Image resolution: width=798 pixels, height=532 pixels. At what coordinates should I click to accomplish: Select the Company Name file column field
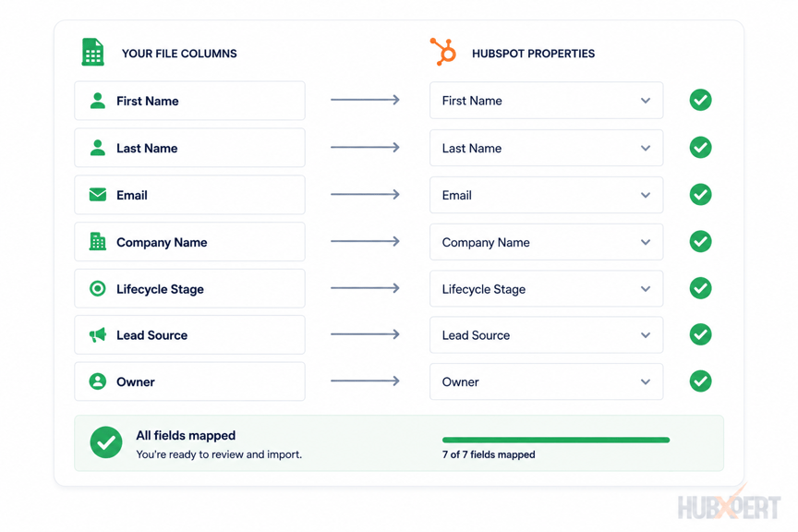point(190,242)
